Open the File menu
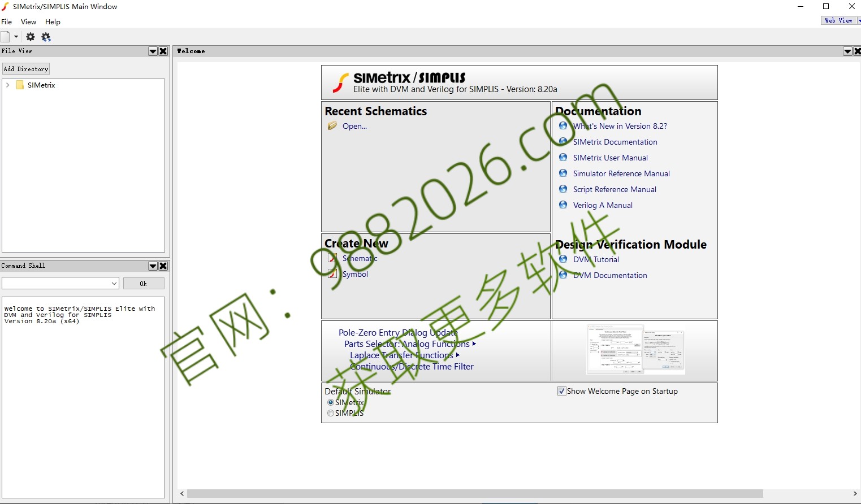This screenshot has height=504, width=861. (7, 21)
